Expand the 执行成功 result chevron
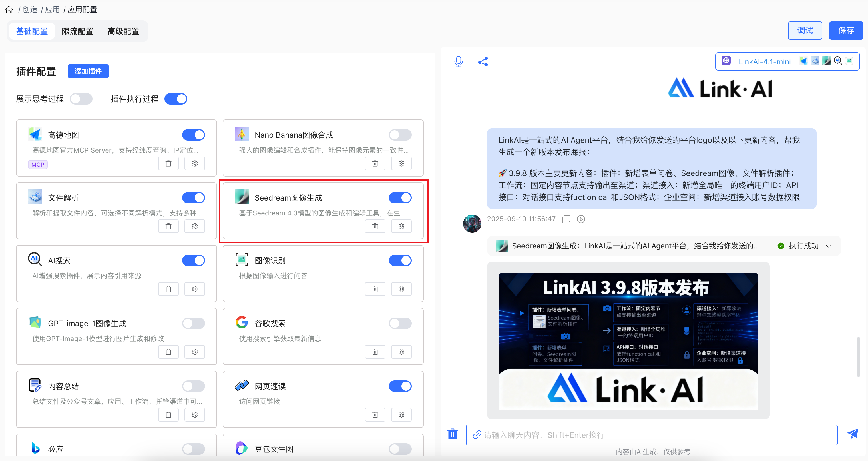 828,246
